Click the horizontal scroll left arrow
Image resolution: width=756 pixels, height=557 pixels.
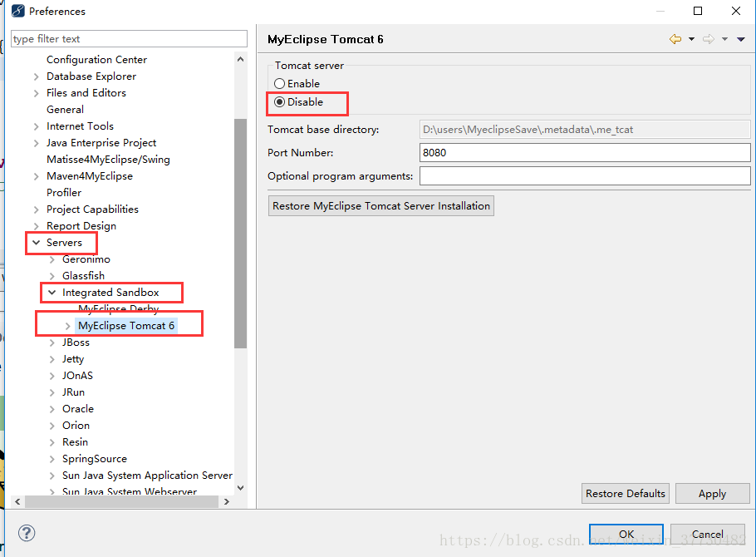point(17,501)
